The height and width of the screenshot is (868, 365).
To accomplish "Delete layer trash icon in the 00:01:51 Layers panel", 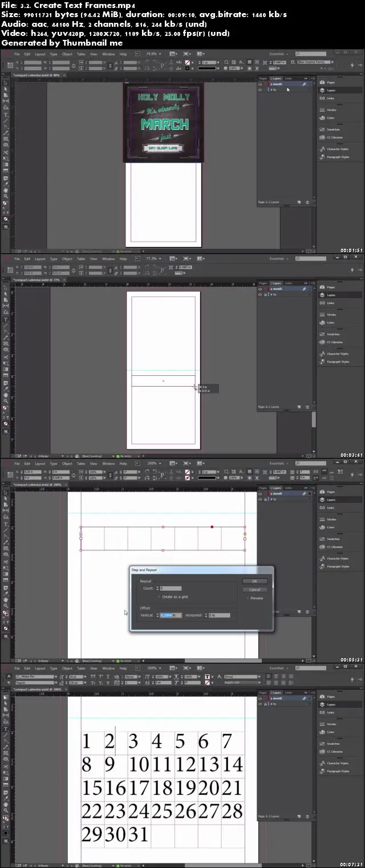I will click(308, 202).
